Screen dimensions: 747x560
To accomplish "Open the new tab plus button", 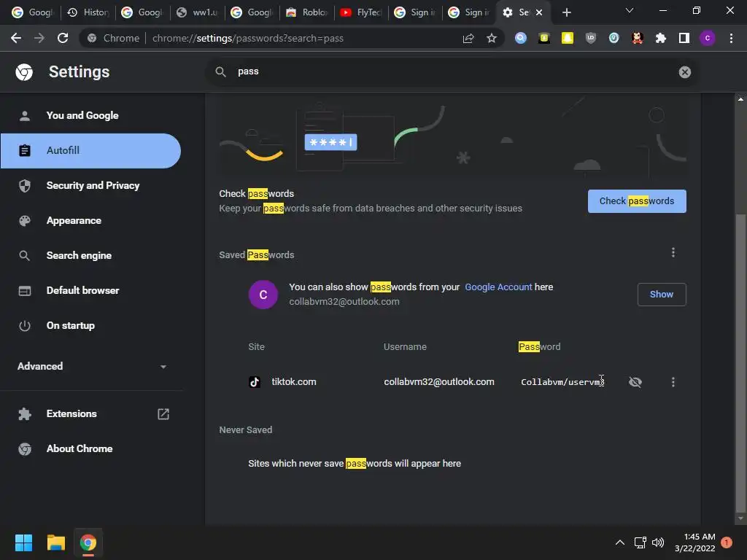I will pos(566,12).
